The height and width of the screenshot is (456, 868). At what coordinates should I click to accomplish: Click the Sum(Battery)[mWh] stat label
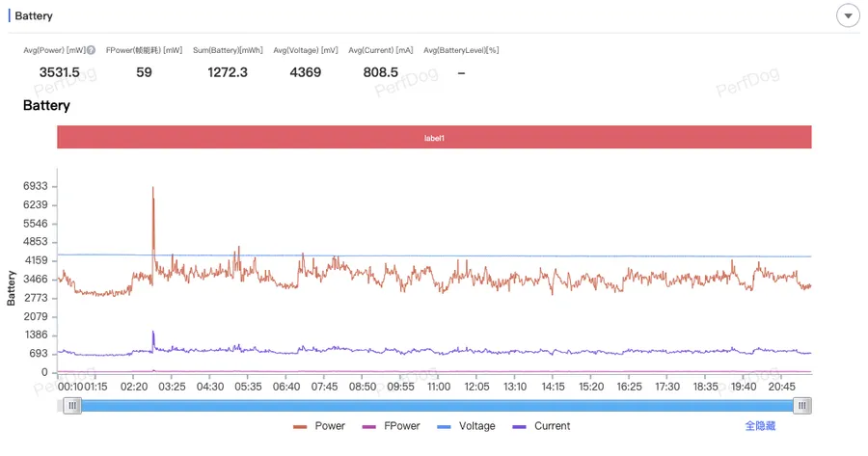coord(228,50)
